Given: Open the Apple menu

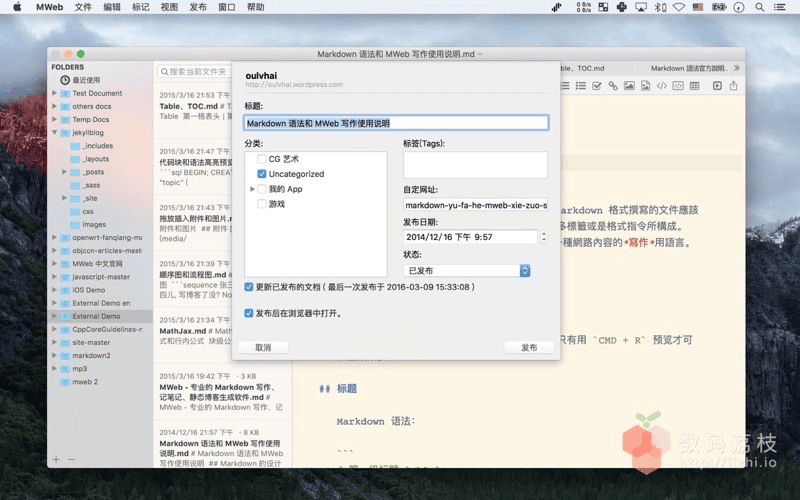Looking at the screenshot, I should click(17, 7).
